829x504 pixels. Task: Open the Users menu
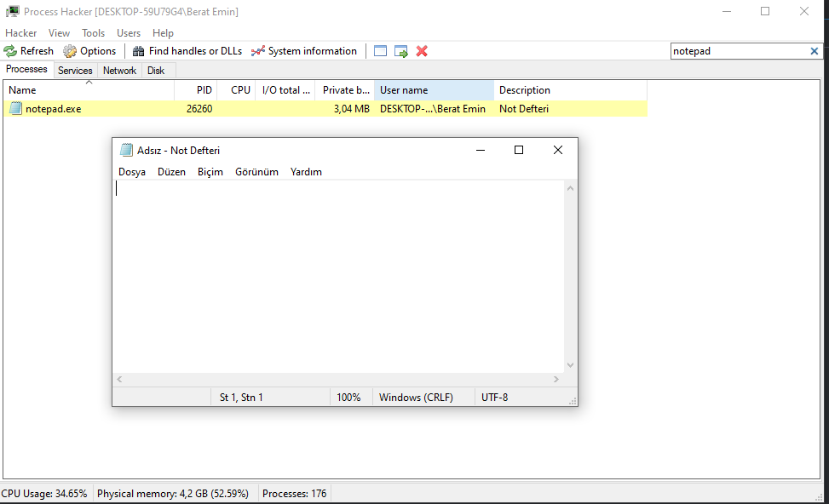point(129,32)
